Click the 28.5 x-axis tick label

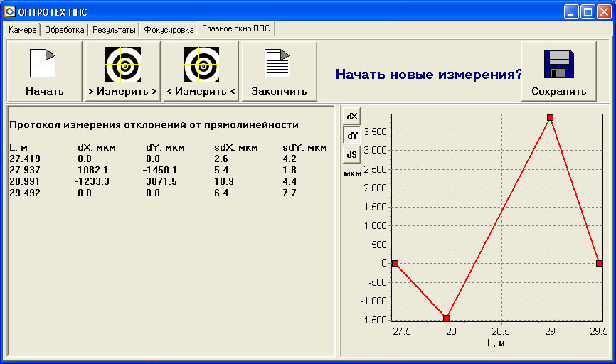(x=501, y=332)
